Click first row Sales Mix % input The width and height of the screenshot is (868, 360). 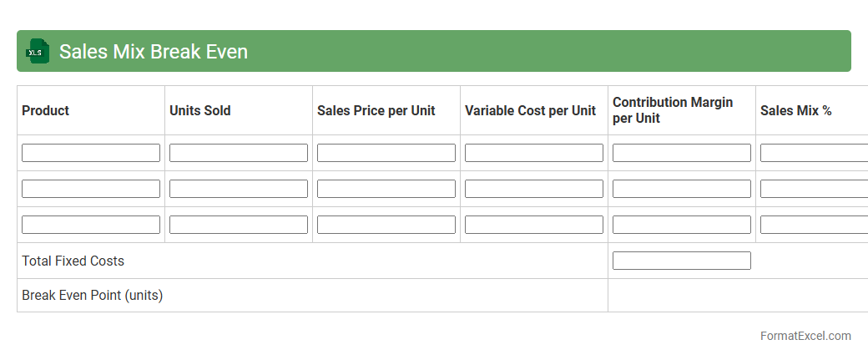click(814, 153)
